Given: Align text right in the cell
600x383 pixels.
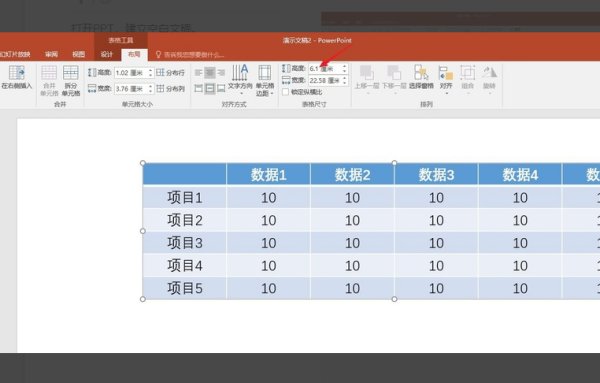Looking at the screenshot, I should tap(221, 72).
